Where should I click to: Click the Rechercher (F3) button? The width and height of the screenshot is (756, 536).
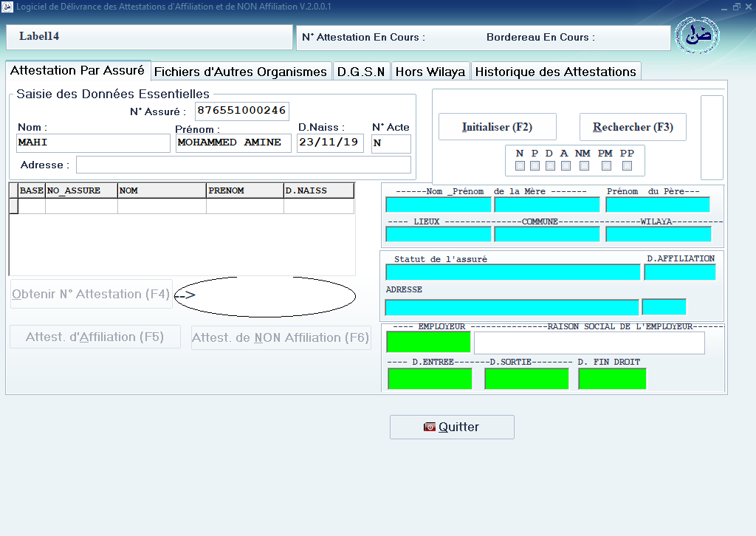[x=633, y=127]
